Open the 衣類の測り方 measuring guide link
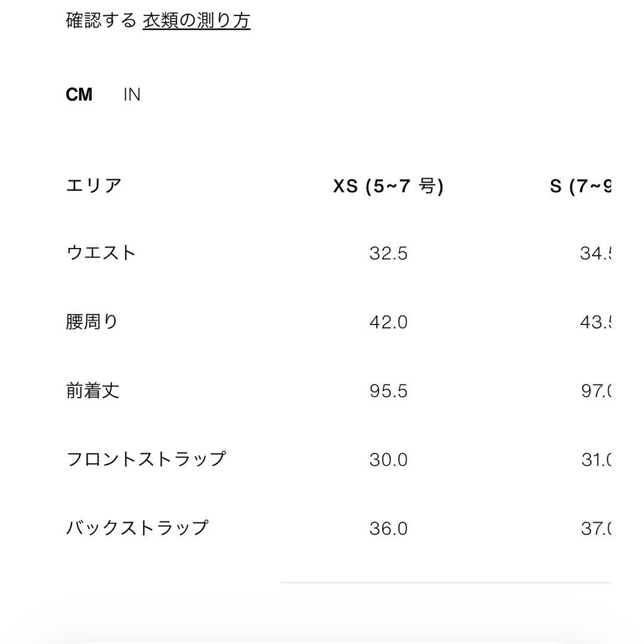Screen dimensions: 644x644 coord(196,21)
